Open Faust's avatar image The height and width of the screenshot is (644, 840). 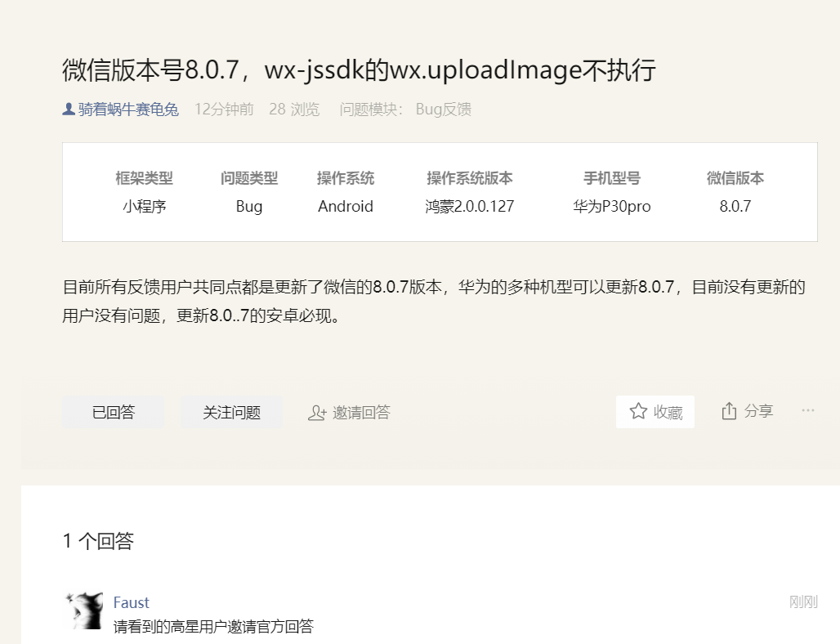pyautogui.click(x=83, y=610)
